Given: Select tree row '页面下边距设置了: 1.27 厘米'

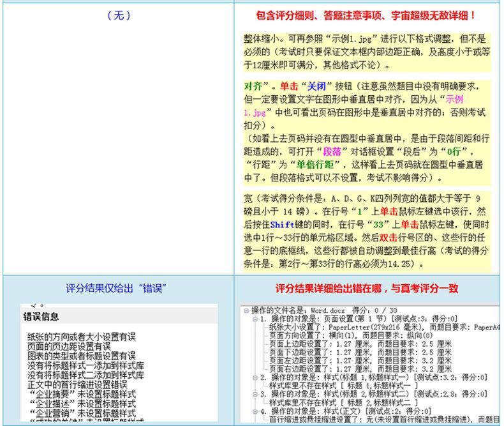Looking at the screenshot, I should tap(360, 353).
